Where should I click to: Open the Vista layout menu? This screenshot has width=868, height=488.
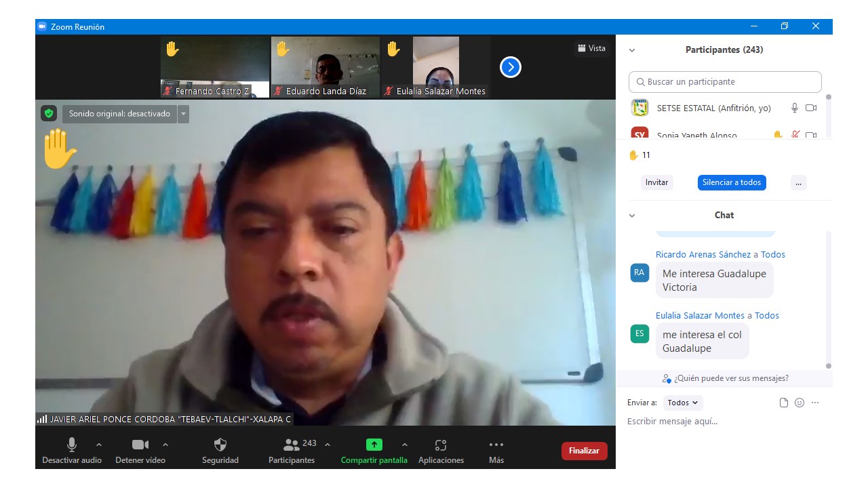(x=591, y=48)
